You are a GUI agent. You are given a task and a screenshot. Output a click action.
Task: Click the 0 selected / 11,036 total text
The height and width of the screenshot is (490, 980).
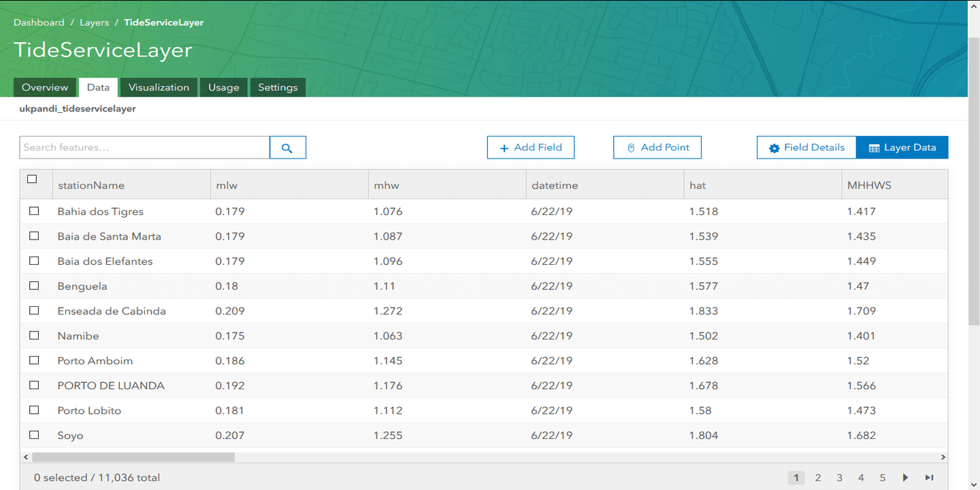click(x=97, y=478)
